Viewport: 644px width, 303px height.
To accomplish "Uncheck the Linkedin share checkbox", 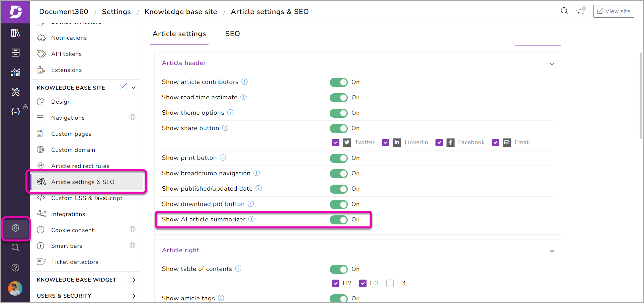I will pos(386,143).
